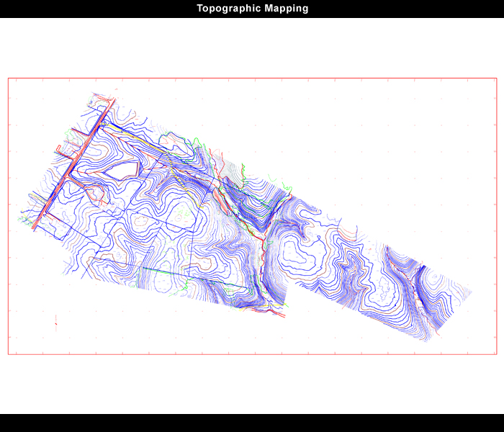Select the small isolated red marker below the contours
This screenshot has width=504, height=432.
coord(56,323)
